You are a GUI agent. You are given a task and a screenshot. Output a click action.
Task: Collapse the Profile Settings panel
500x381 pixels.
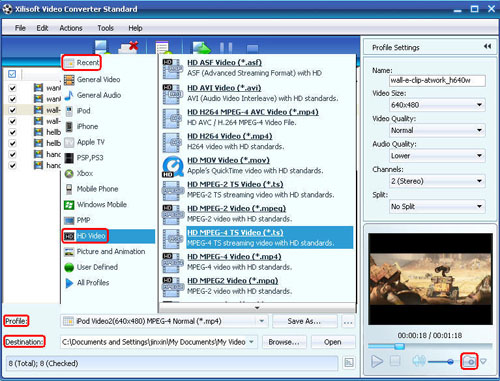487,47
